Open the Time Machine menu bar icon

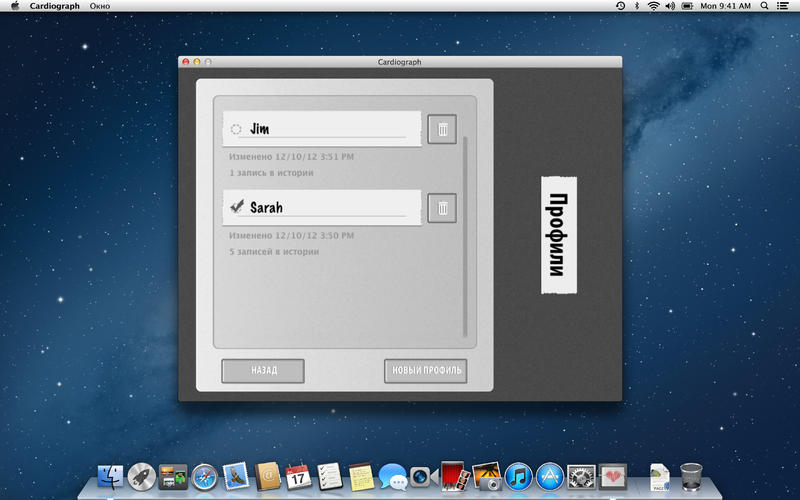click(x=620, y=6)
